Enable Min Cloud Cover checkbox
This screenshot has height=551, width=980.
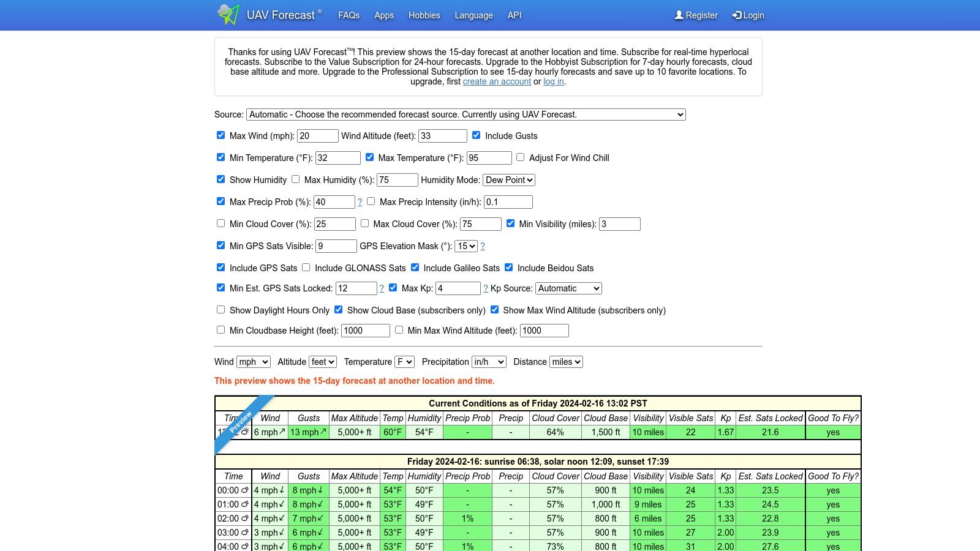click(221, 223)
